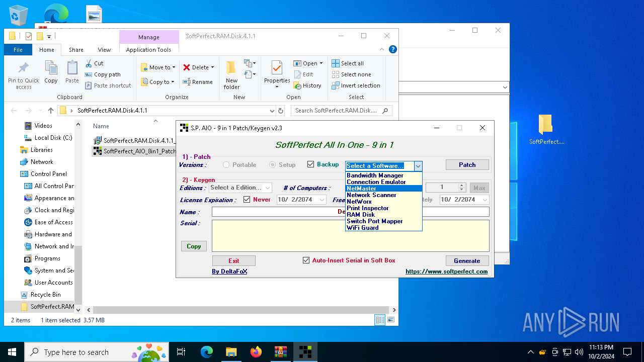Viewport: 644px width, 362px height.
Task: Open Microsoft Edge desktop shortcut
Action: coord(55,14)
